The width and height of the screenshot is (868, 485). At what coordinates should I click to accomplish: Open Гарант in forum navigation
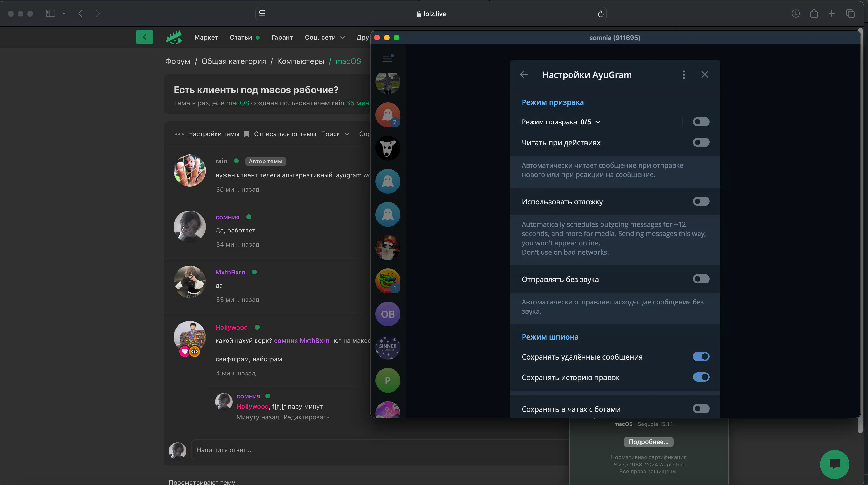tap(282, 37)
